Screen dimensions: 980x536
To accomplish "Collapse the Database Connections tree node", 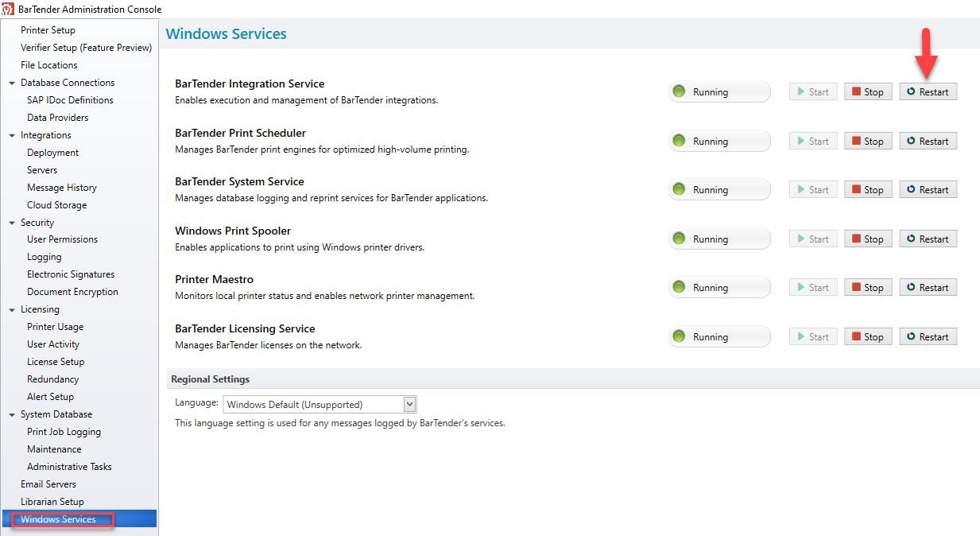I will (x=12, y=83).
